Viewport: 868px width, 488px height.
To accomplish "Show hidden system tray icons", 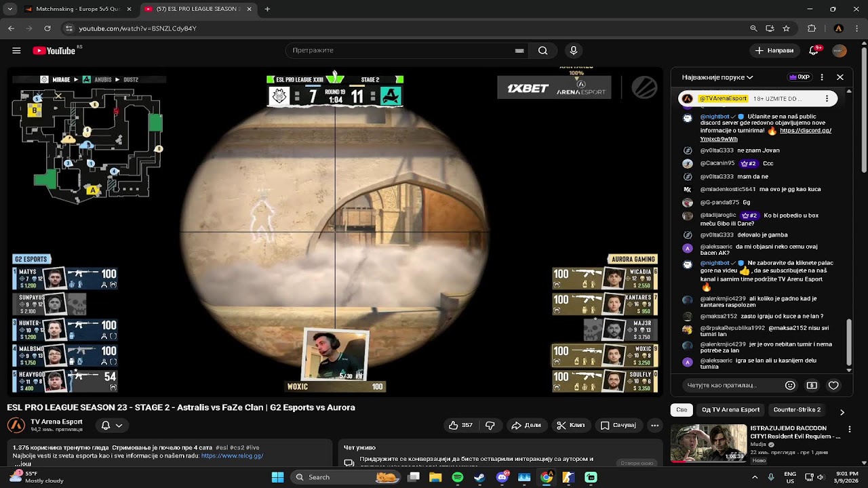I will (755, 477).
